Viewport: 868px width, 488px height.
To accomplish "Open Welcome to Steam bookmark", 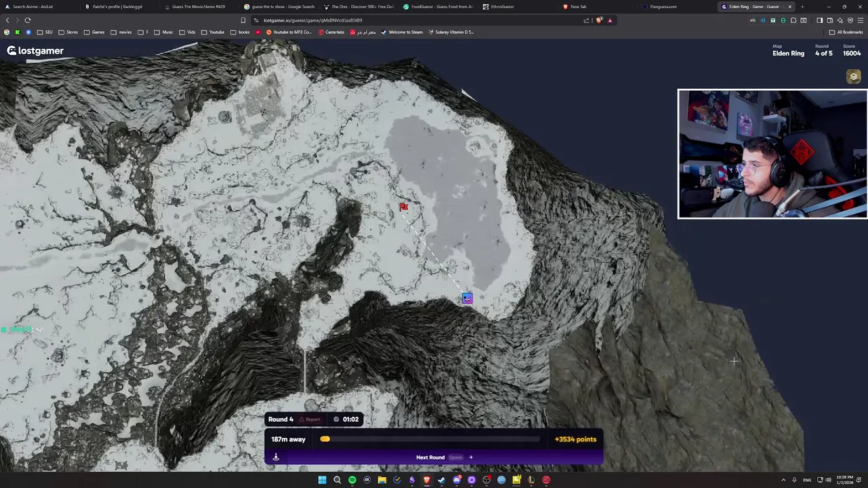I will (x=402, y=32).
